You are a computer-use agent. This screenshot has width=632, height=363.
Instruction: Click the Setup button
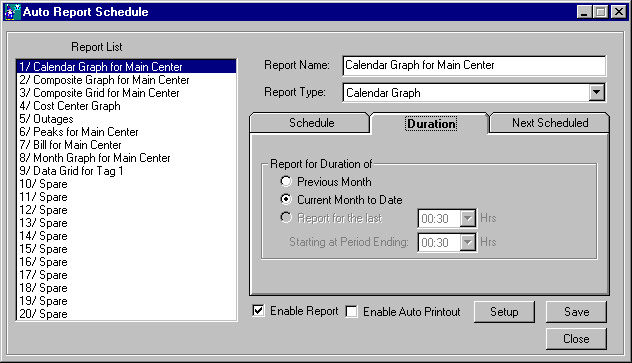[x=504, y=312]
